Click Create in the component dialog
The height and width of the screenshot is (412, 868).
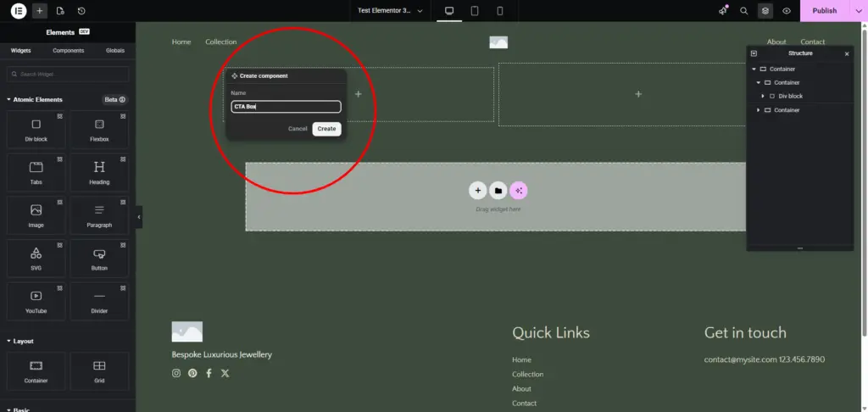pos(326,129)
